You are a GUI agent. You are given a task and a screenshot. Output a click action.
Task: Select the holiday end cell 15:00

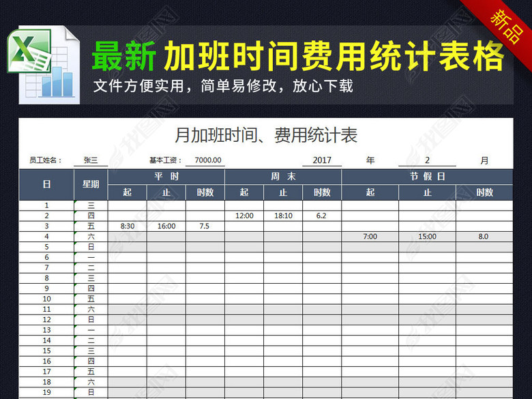[x=427, y=237]
